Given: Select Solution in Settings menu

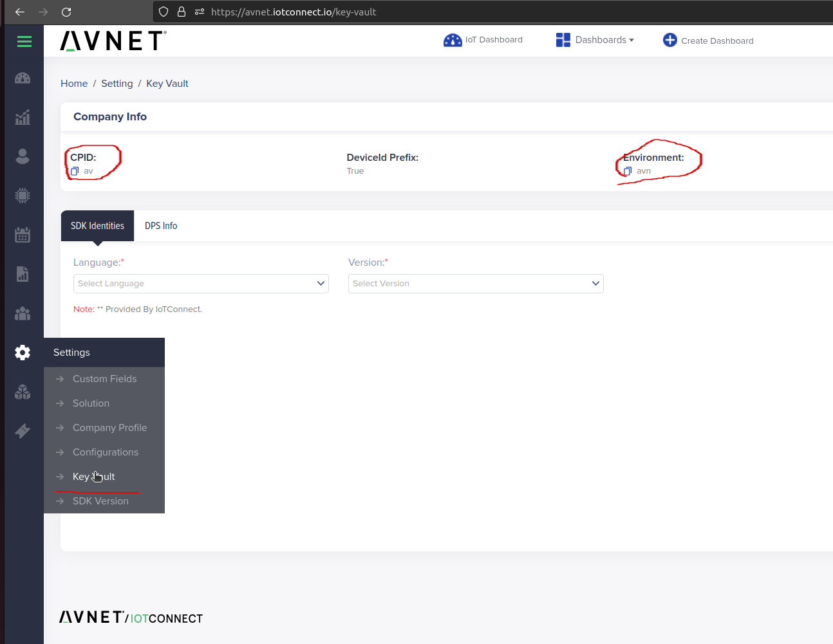Looking at the screenshot, I should coord(104,403).
